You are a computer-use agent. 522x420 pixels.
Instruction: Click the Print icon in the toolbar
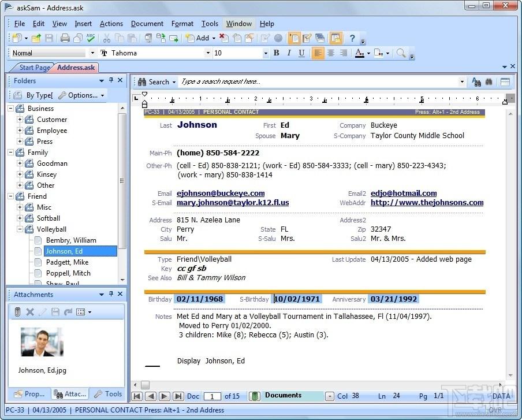coord(65,39)
